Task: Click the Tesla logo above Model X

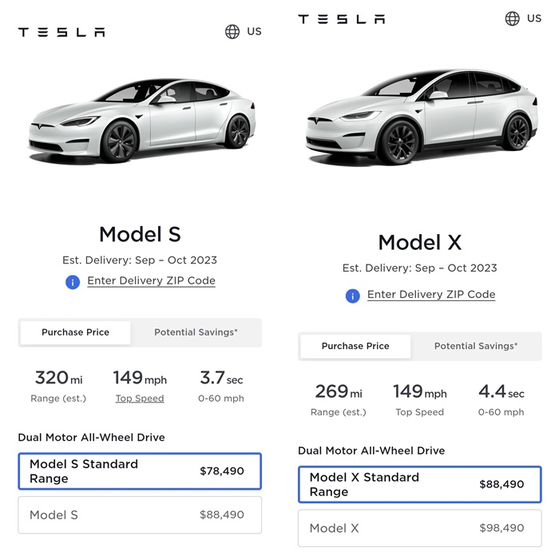Action: 342,19
